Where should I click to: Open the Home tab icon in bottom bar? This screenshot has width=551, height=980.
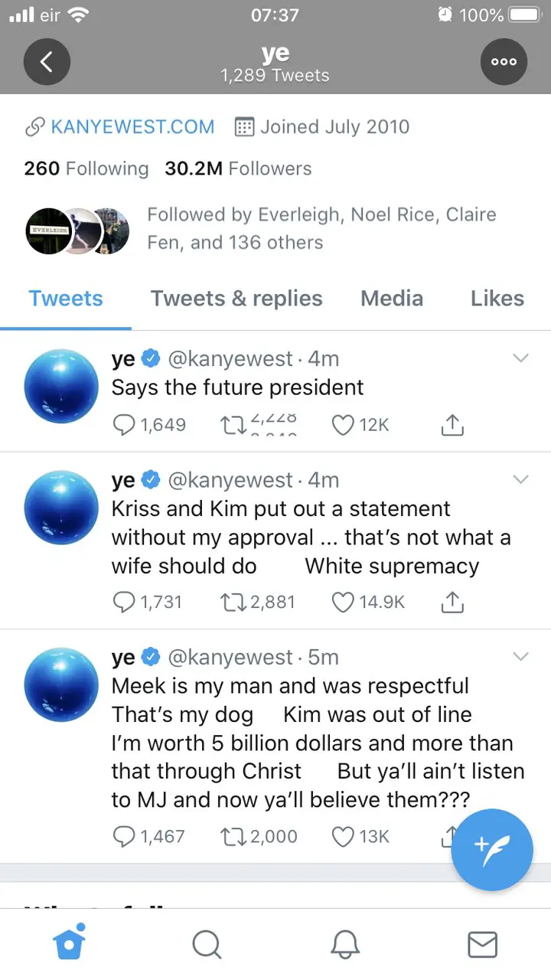click(x=70, y=942)
